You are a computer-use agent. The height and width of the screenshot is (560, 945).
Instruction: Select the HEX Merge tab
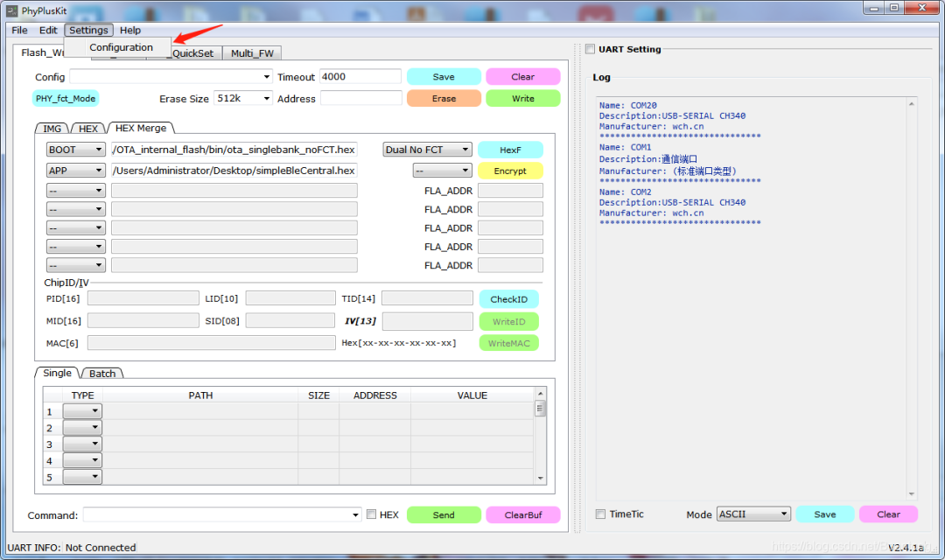point(140,128)
